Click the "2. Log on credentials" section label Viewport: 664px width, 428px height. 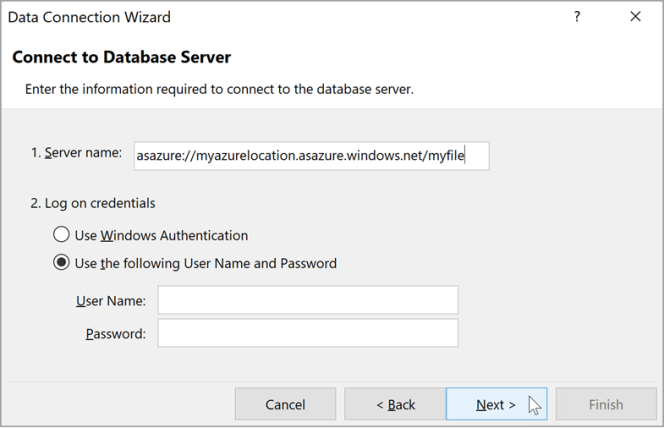[93, 203]
